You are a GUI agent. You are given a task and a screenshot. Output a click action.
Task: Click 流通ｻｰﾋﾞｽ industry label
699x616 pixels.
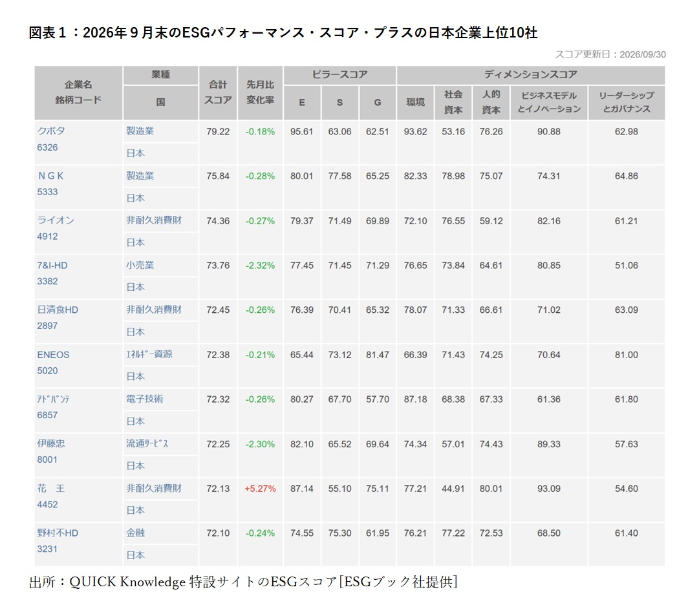coord(147,443)
